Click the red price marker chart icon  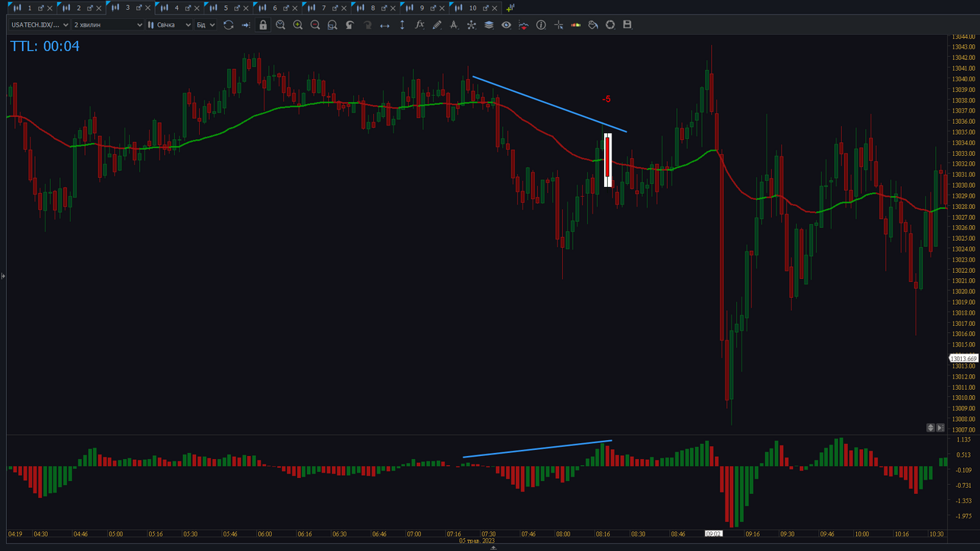coord(523,25)
